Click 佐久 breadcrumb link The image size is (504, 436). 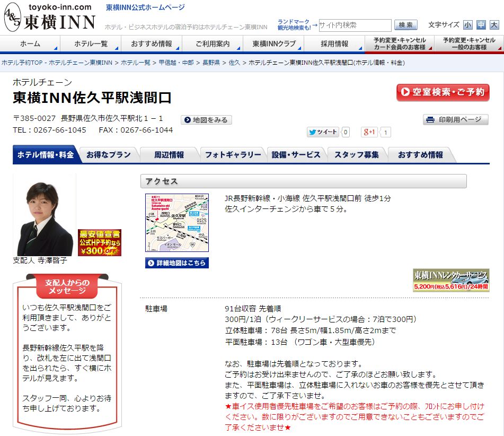(234, 63)
